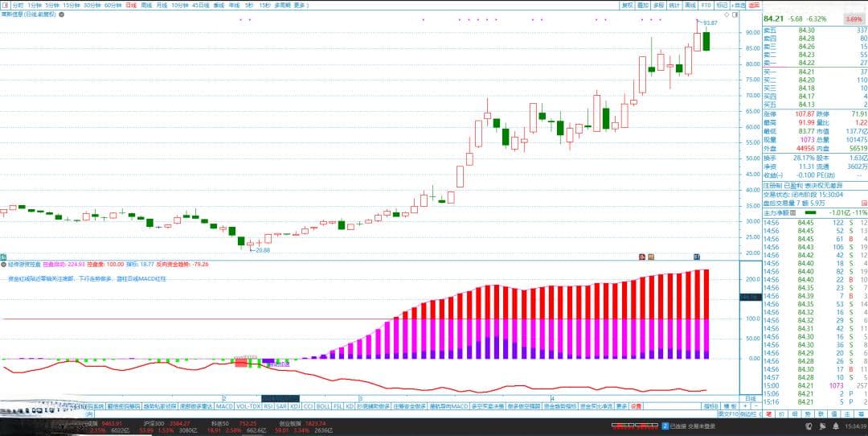Switch to the 1分钟 period
Image resolution: width=868 pixels, height=436 pixels.
(35, 5)
